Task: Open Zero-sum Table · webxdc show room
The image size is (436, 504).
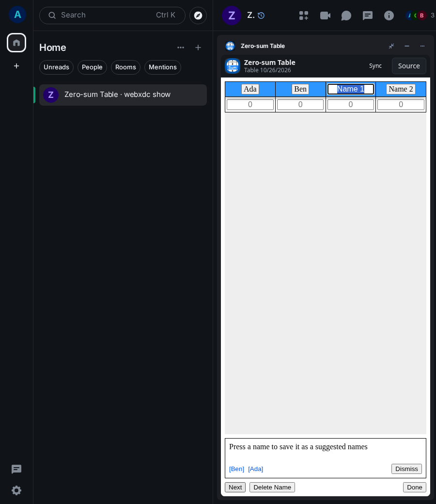Action: [123, 95]
